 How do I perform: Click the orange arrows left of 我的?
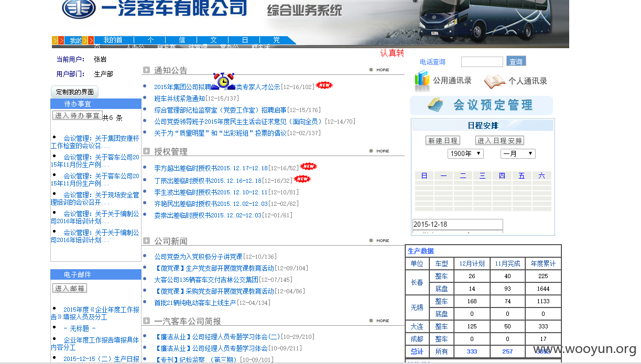point(58,40)
